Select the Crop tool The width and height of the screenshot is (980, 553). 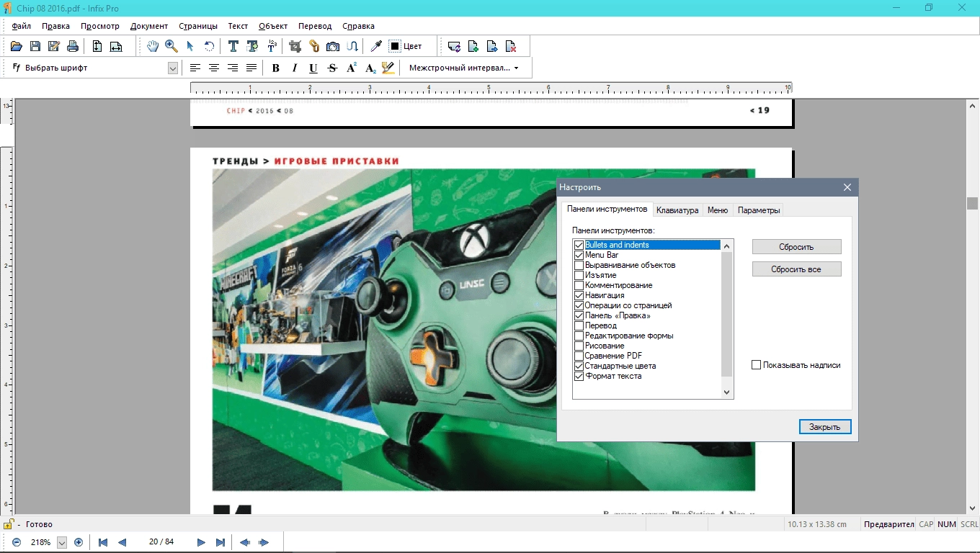click(x=295, y=46)
